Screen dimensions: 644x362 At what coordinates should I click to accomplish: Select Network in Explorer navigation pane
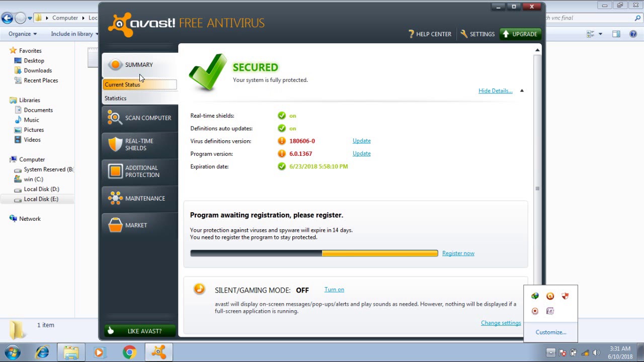click(30, 219)
